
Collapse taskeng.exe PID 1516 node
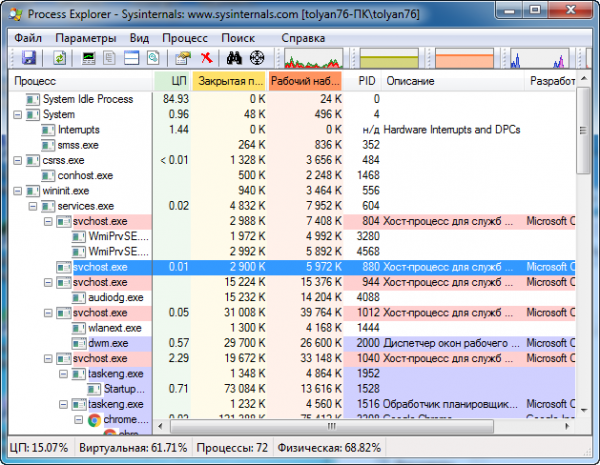[64, 404]
